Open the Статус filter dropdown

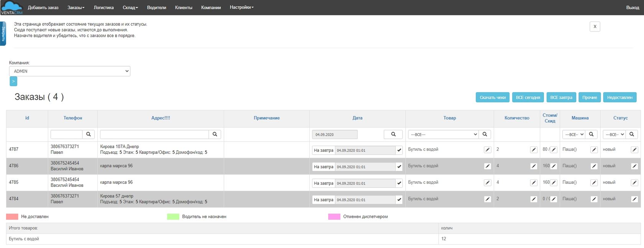(x=614, y=135)
